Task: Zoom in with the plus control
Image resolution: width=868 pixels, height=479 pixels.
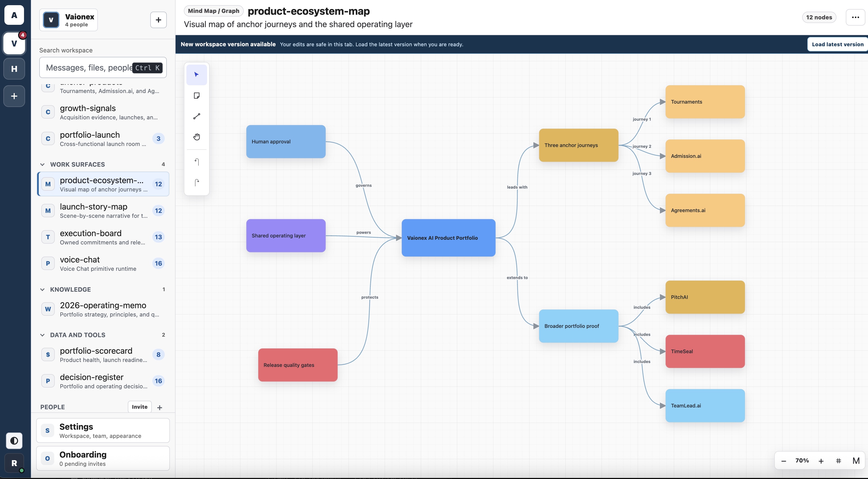Action: [x=821, y=461]
